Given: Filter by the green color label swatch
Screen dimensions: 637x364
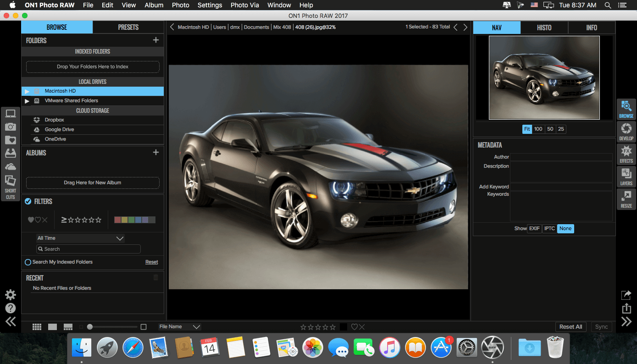Looking at the screenshot, I should tap(131, 220).
